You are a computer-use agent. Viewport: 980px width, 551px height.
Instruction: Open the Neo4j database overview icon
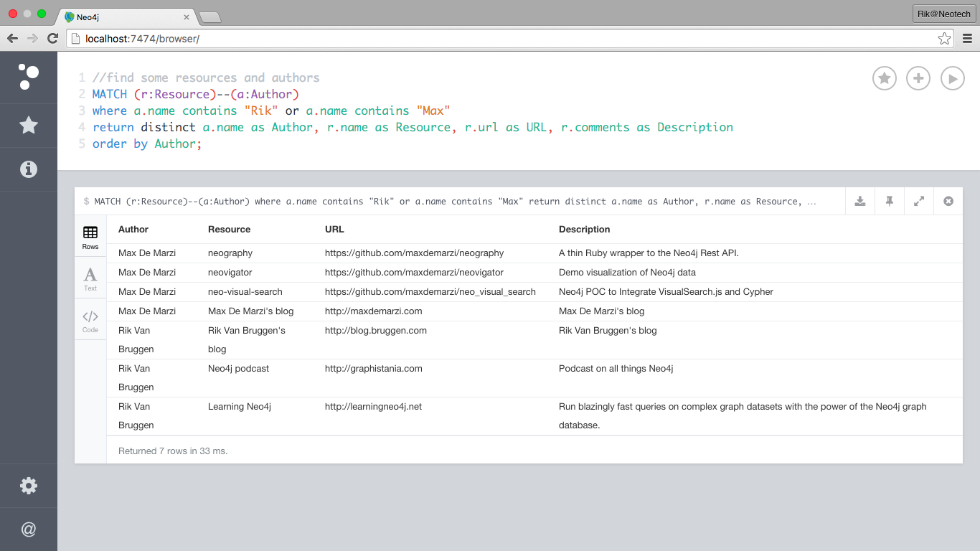click(x=29, y=77)
